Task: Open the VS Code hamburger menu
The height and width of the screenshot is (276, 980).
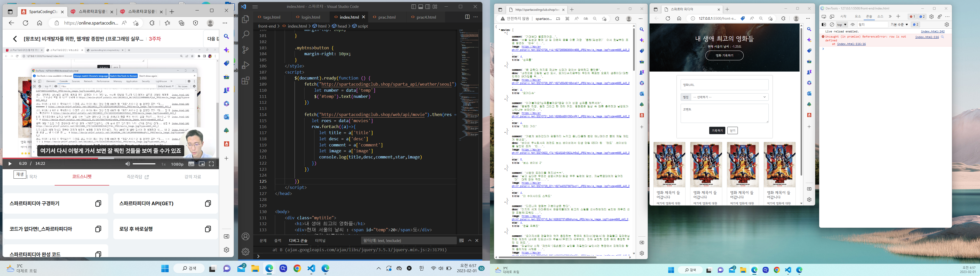Action: 255,6
